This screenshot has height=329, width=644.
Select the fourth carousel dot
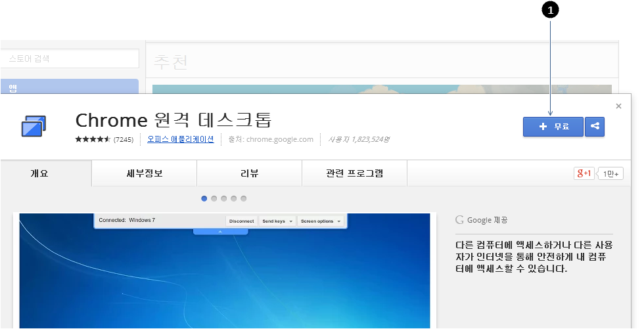click(234, 198)
